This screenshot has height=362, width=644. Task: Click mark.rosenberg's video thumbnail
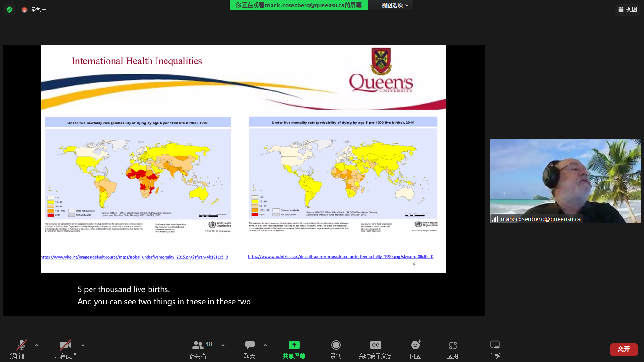point(565,181)
